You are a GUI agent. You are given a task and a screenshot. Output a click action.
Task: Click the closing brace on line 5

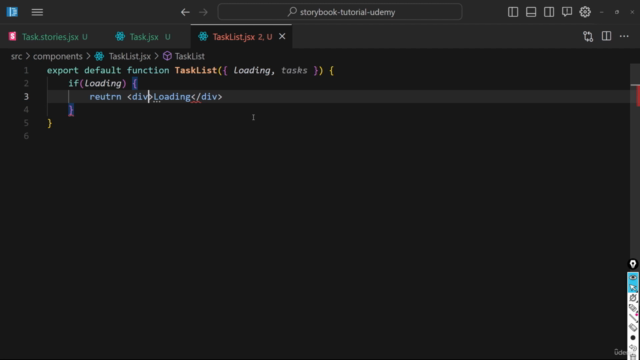[x=50, y=123]
